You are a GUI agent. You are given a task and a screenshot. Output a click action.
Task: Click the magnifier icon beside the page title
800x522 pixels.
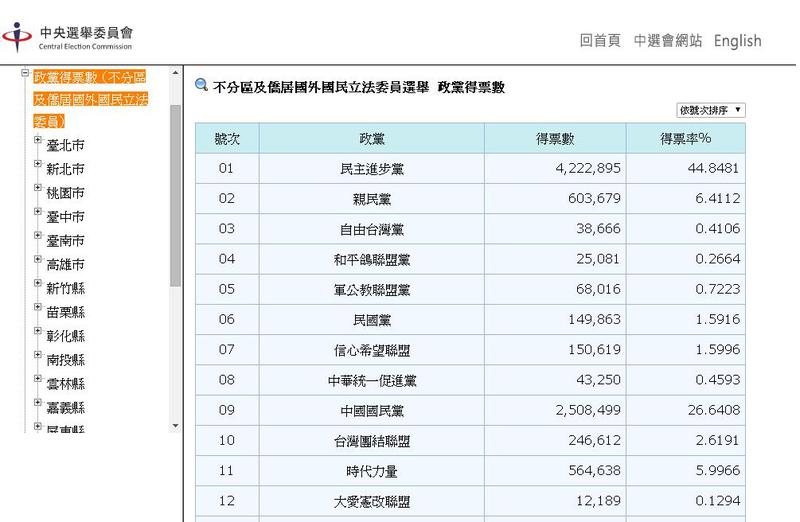[202, 85]
